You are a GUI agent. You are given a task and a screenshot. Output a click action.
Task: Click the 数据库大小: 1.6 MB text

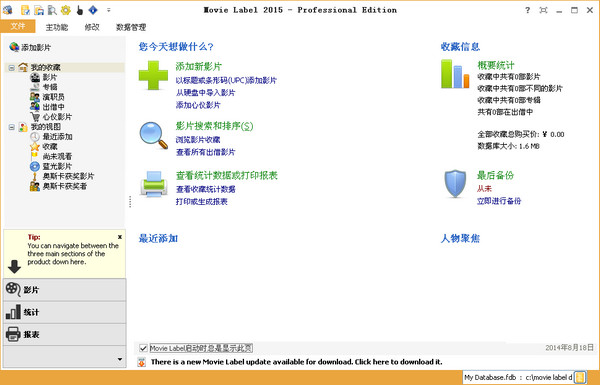(x=508, y=146)
